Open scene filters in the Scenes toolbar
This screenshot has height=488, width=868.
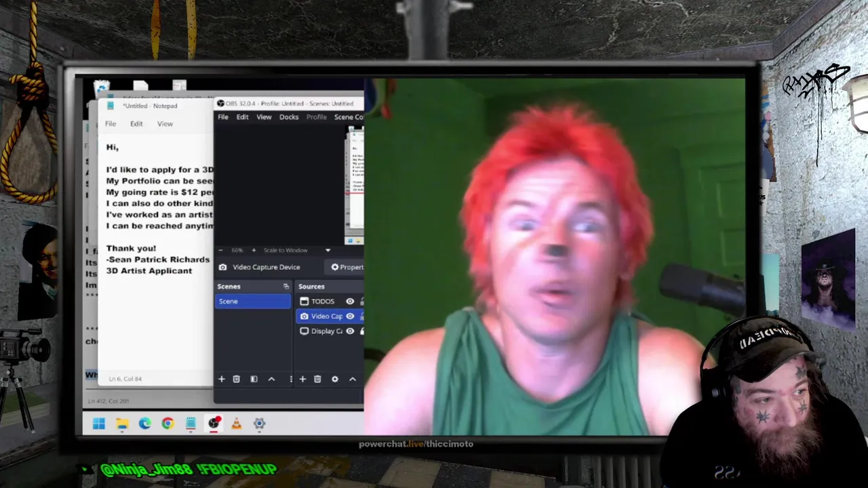[x=254, y=379]
